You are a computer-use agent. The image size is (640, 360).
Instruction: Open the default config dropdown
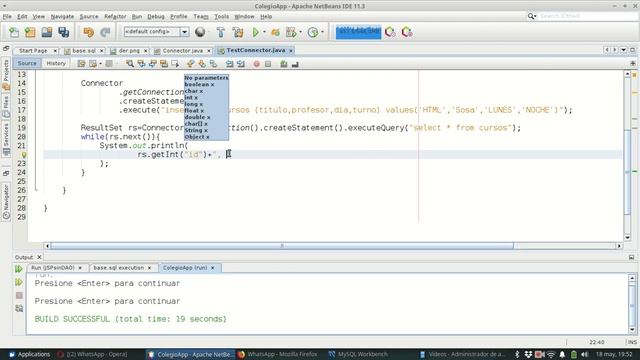click(156, 31)
